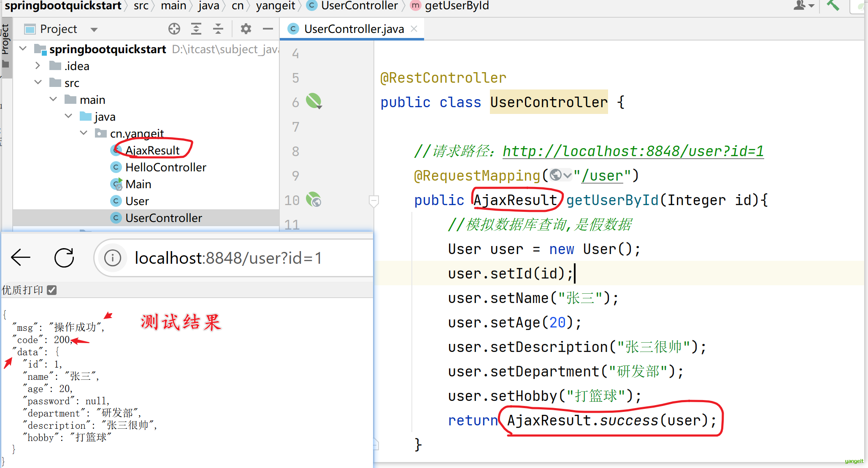This screenshot has width=868, height=468.
Task: Collapse the cn.yangeit package
Action: click(x=84, y=133)
